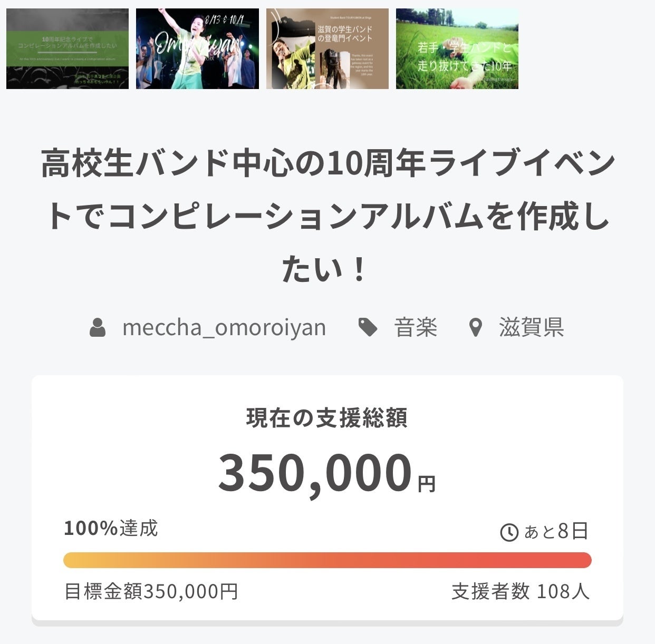Click the category tag icon

pyautogui.click(x=368, y=327)
